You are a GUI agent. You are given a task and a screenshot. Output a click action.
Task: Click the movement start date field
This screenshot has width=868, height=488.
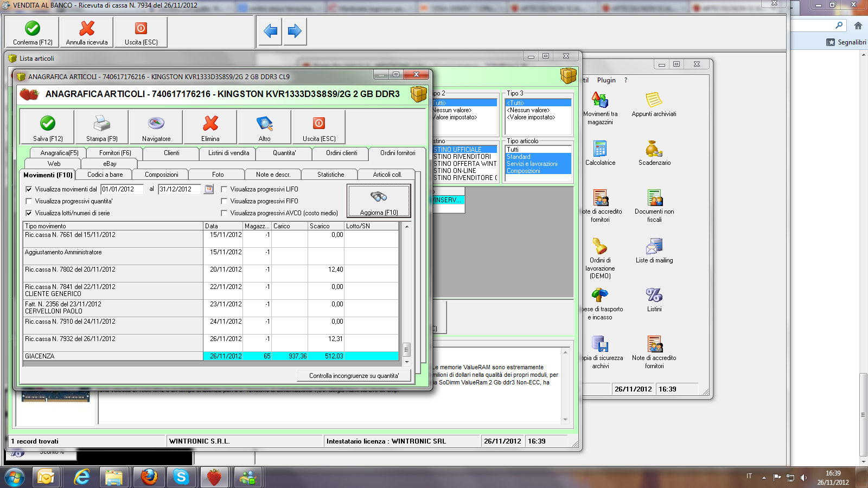tap(122, 189)
